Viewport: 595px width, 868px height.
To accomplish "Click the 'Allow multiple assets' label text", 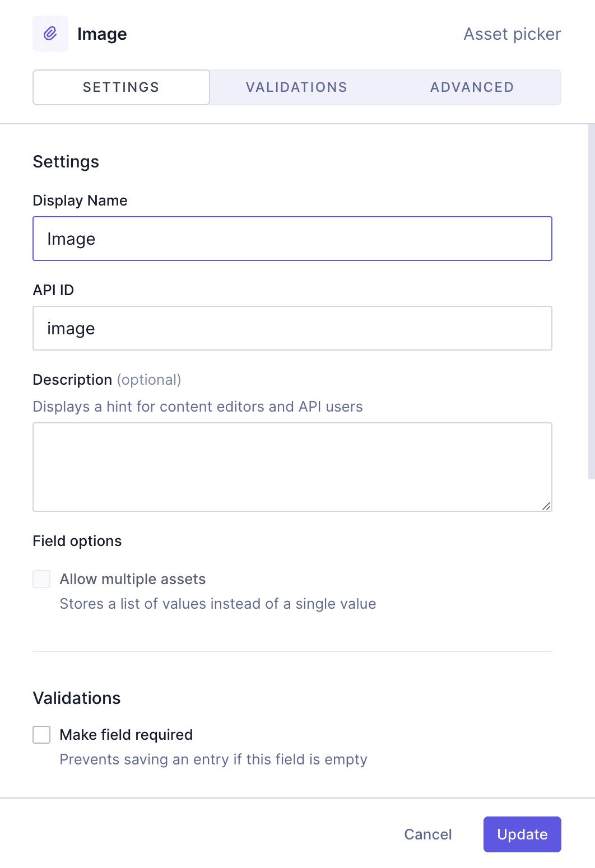I will point(133,579).
